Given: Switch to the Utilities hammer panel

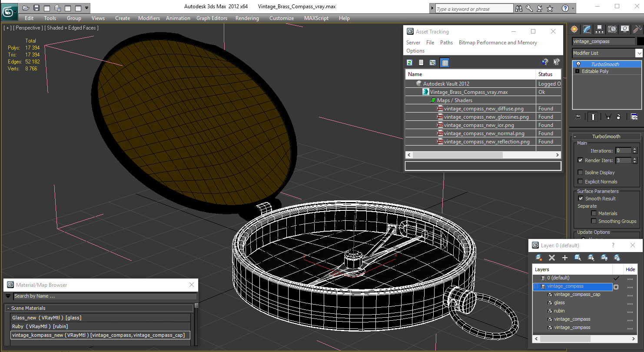Looking at the screenshot, I should (637, 29).
